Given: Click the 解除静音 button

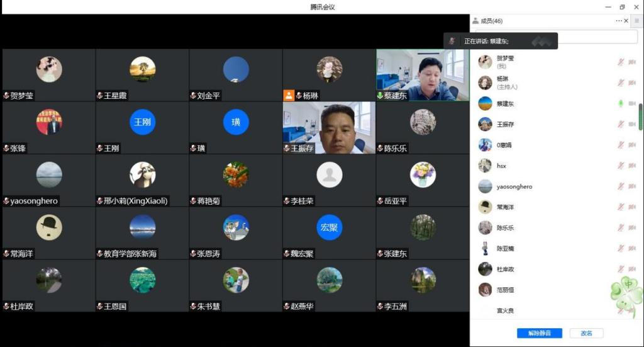Looking at the screenshot, I should (539, 333).
